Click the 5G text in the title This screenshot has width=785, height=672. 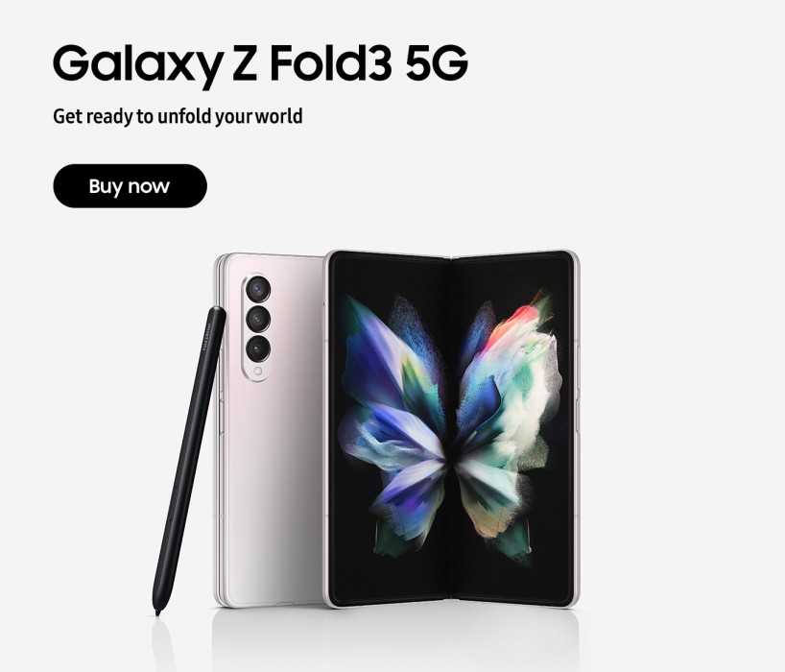tap(437, 63)
